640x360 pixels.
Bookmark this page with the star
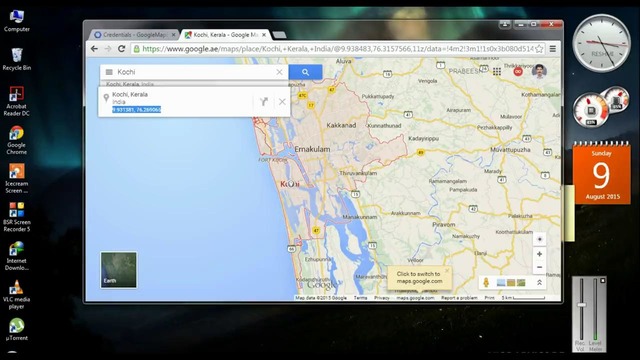(x=539, y=49)
